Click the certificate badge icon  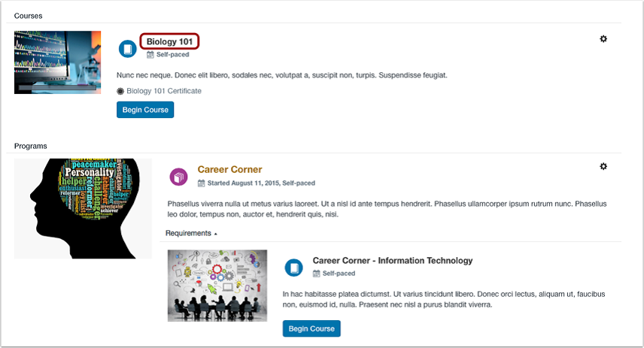(120, 91)
